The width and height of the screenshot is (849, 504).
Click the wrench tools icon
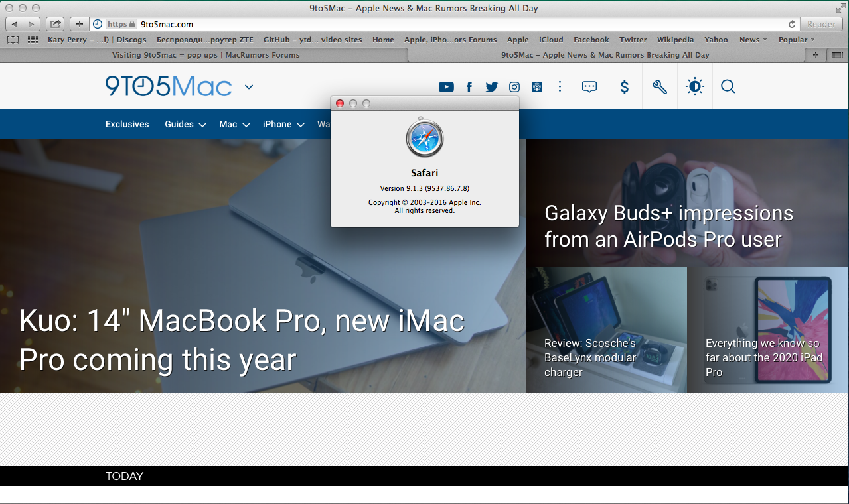[x=659, y=86]
